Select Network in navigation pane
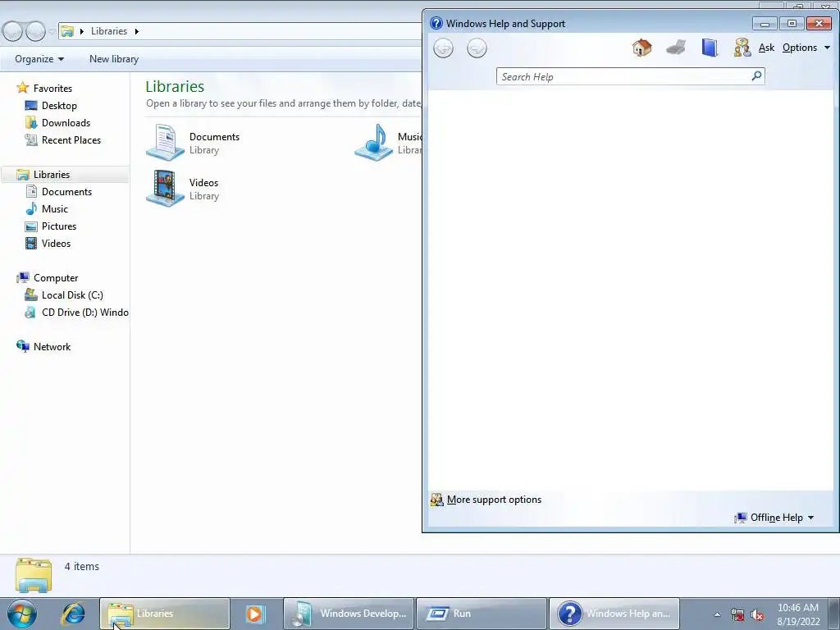Screen dimensions: 840x630 (52, 347)
